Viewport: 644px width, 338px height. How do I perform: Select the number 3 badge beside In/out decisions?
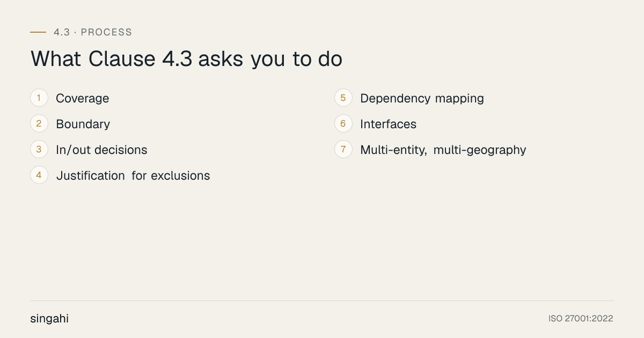point(39,150)
